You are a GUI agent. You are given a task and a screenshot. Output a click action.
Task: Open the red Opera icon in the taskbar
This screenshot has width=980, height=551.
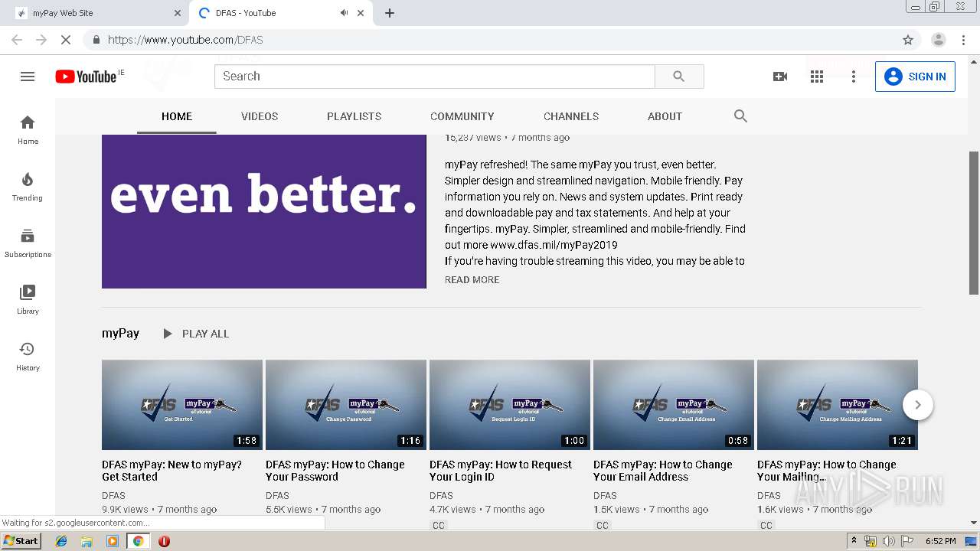(164, 541)
